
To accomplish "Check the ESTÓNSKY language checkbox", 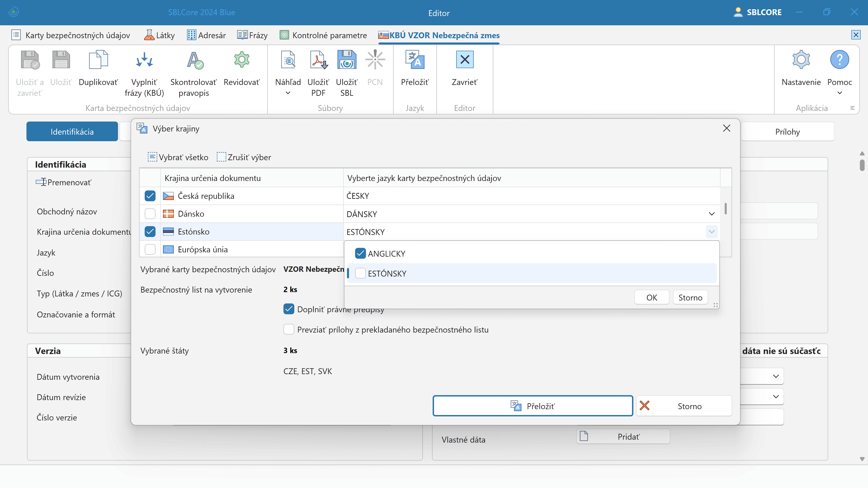I will (360, 273).
